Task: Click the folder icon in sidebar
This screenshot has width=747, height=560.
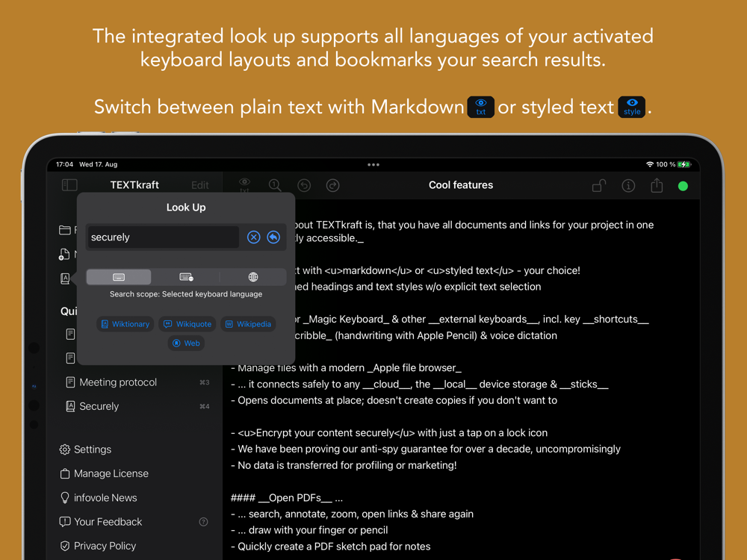Action: coord(65,230)
